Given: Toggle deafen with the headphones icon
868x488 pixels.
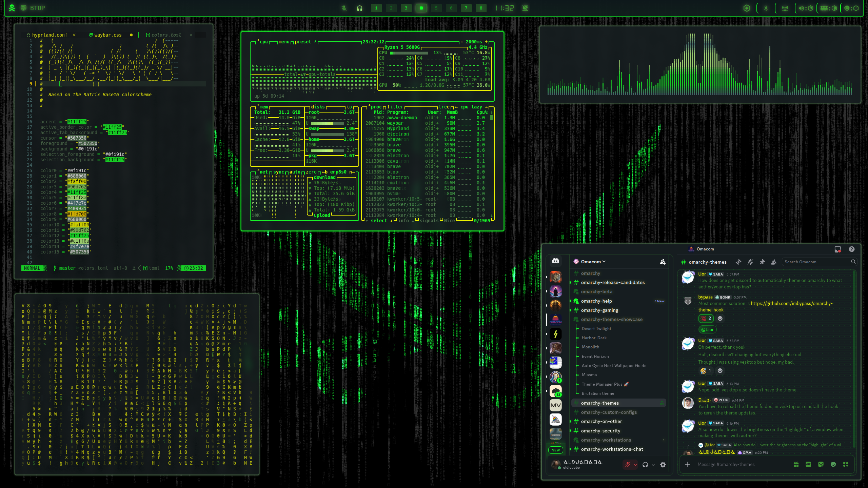Looking at the screenshot, I should coord(646,465).
